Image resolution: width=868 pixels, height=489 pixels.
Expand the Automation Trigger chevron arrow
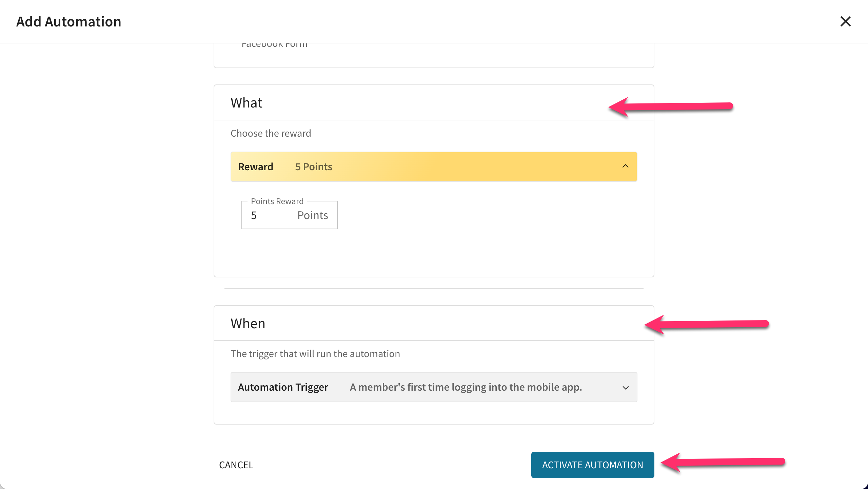point(626,387)
